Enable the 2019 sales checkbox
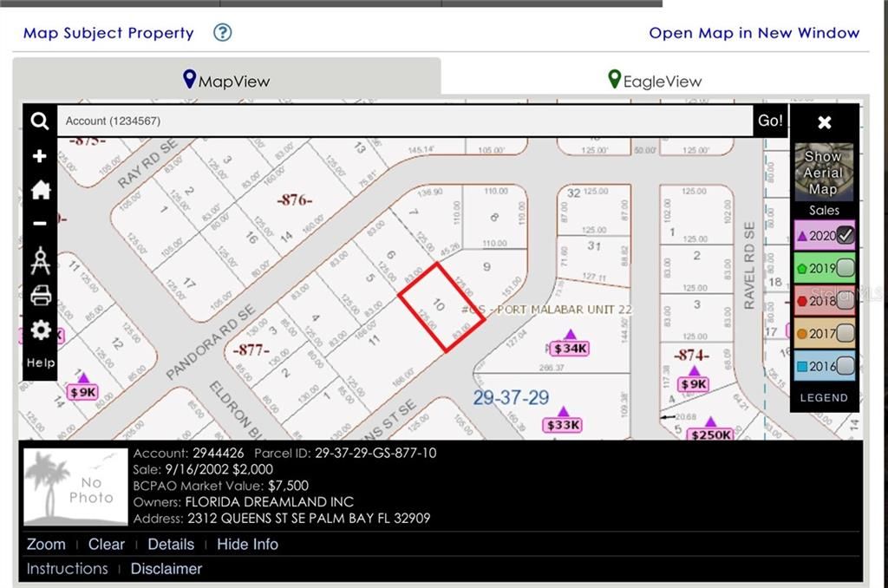This screenshot has height=588, width=888. [846, 268]
